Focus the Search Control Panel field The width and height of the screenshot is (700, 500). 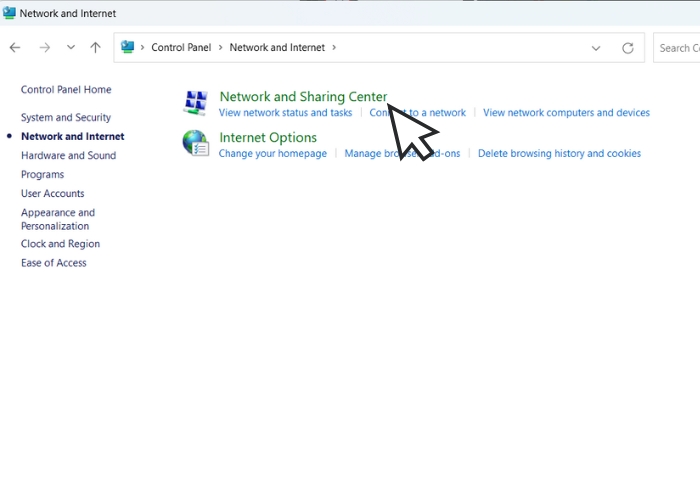tap(676, 47)
